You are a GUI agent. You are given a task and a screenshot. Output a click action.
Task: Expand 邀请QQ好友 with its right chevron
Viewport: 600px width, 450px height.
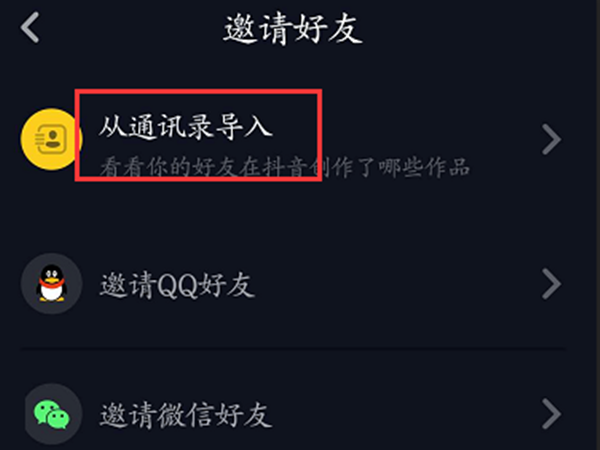(551, 284)
